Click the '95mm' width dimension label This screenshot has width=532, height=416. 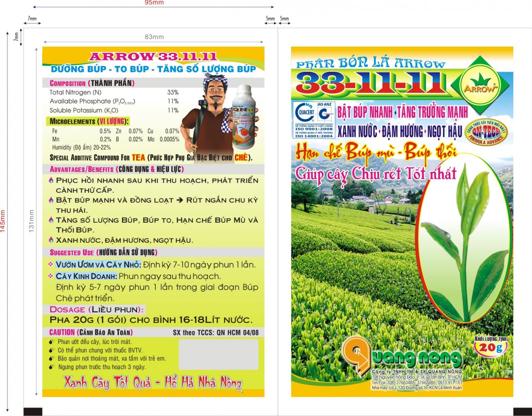click(x=154, y=2)
